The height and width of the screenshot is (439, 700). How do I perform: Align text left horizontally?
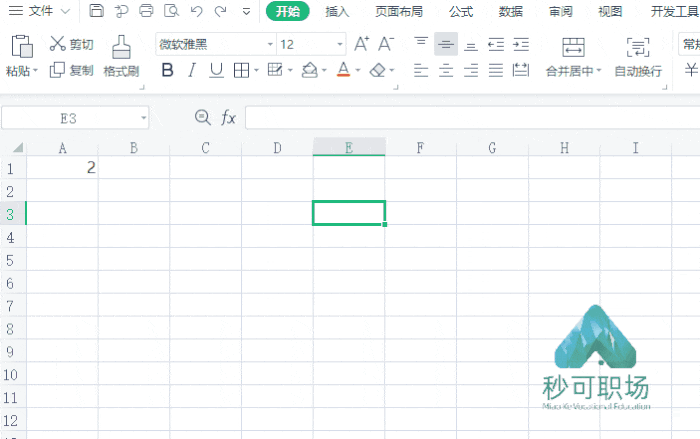(421, 70)
